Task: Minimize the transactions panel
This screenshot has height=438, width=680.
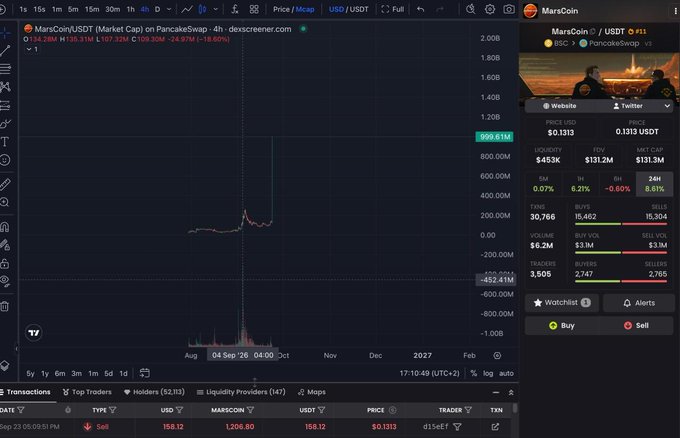Action: [496, 392]
